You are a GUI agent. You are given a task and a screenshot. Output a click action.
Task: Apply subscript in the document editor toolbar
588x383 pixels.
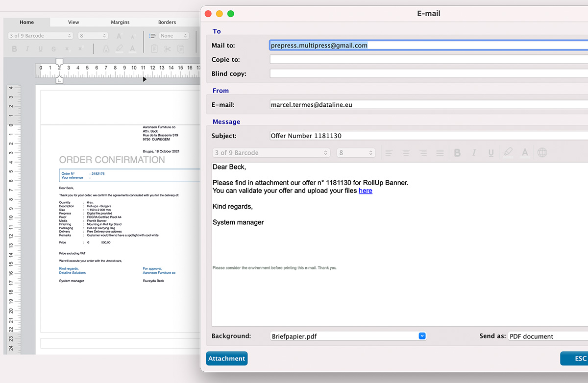pos(68,49)
